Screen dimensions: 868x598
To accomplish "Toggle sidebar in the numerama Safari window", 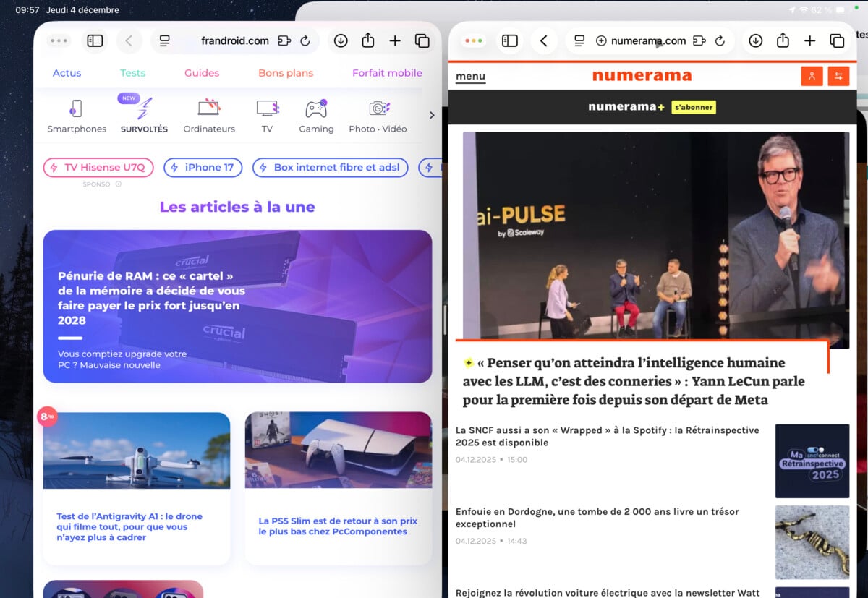I will pyautogui.click(x=510, y=41).
